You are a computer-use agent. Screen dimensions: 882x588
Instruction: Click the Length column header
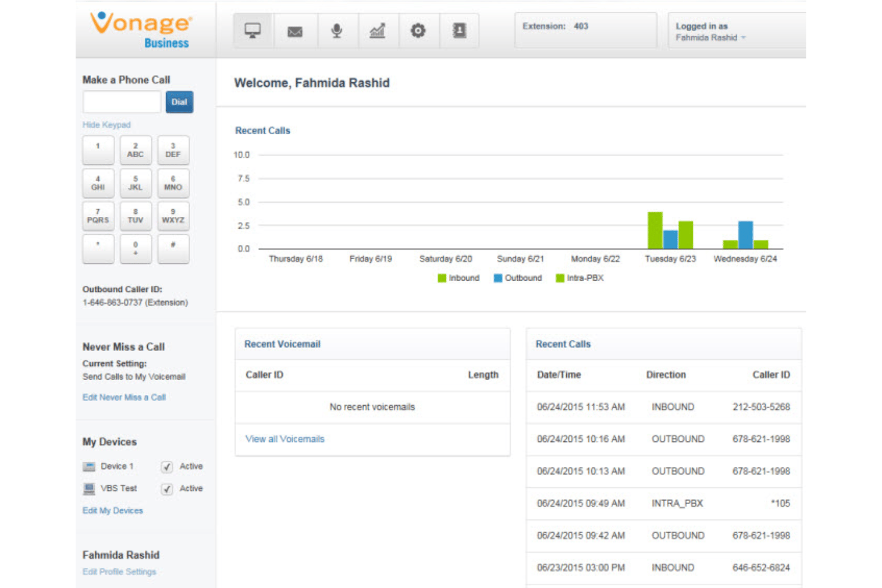pyautogui.click(x=483, y=375)
